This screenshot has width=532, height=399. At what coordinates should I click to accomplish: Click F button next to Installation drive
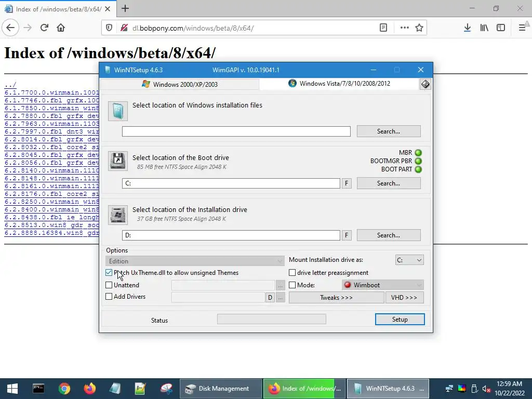click(x=347, y=235)
